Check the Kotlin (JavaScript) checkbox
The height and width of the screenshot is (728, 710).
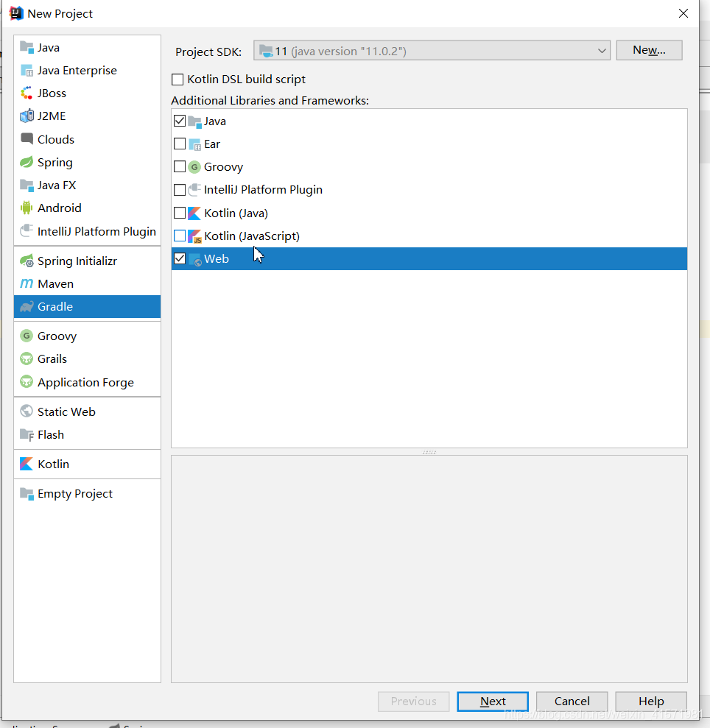point(180,236)
